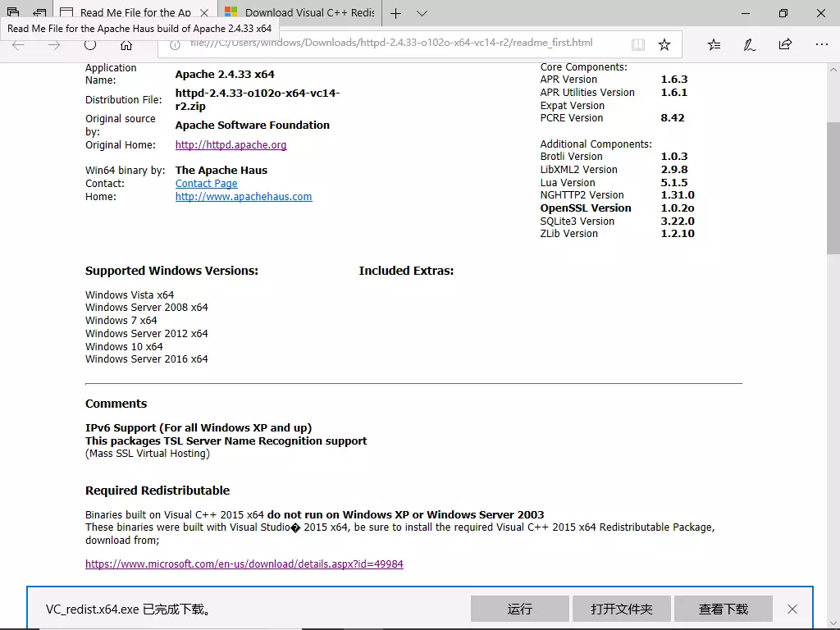Open a new tab with plus button
The height and width of the screenshot is (630, 840).
(x=396, y=13)
